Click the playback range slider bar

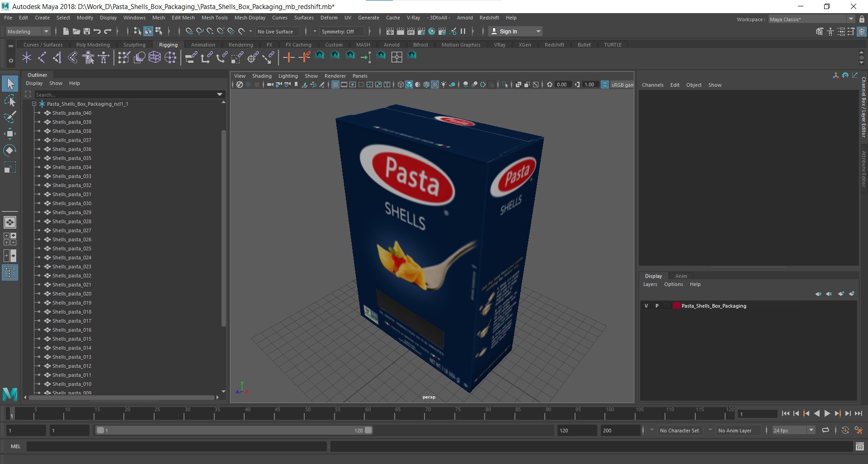point(234,430)
